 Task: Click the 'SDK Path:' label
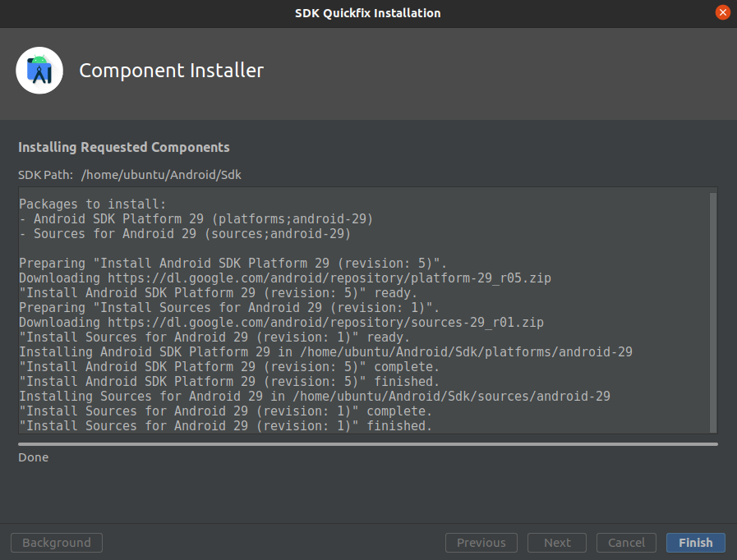coord(45,175)
